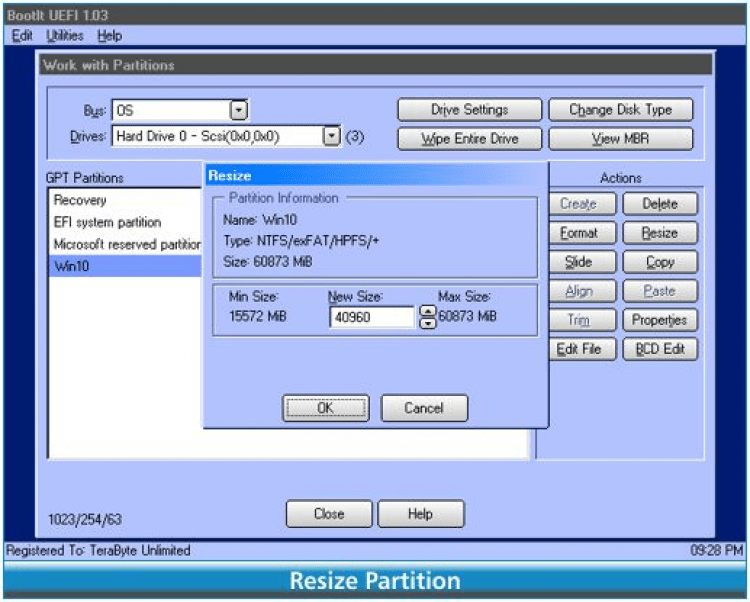Confirm resize with the OK button
This screenshot has width=750, height=602.
[325, 408]
